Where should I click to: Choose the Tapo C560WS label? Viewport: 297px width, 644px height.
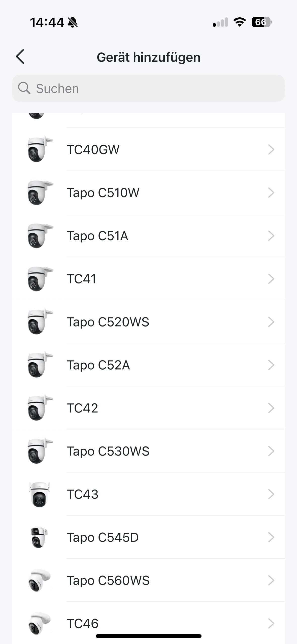pyautogui.click(x=108, y=581)
